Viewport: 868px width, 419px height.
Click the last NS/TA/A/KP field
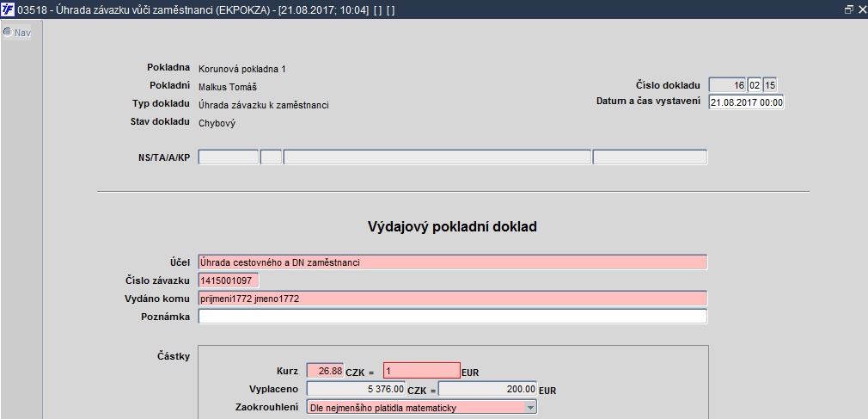[650, 157]
